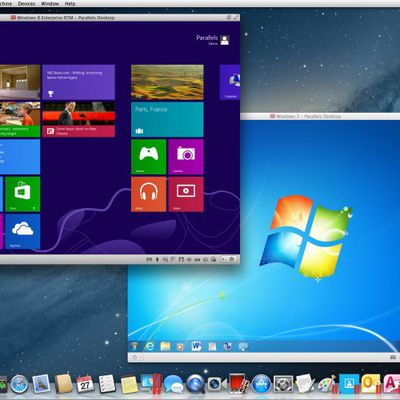The image size is (400, 400).
Task: Click the Windows 7 Start orb
Action: [x=134, y=346]
